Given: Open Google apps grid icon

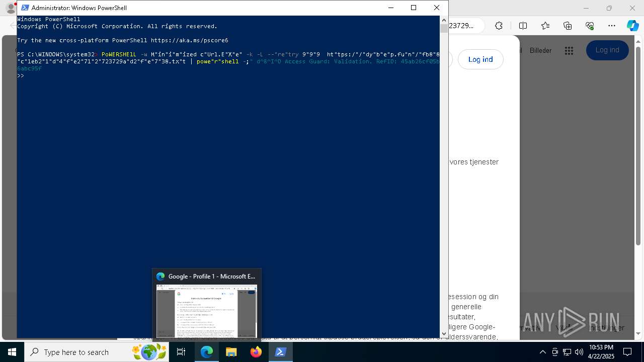Looking at the screenshot, I should coord(569,50).
